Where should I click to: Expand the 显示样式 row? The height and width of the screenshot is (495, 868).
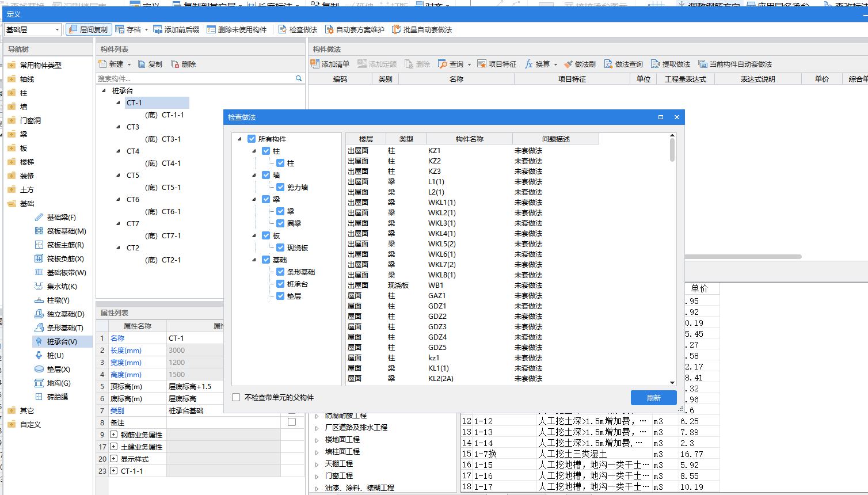[x=113, y=459]
